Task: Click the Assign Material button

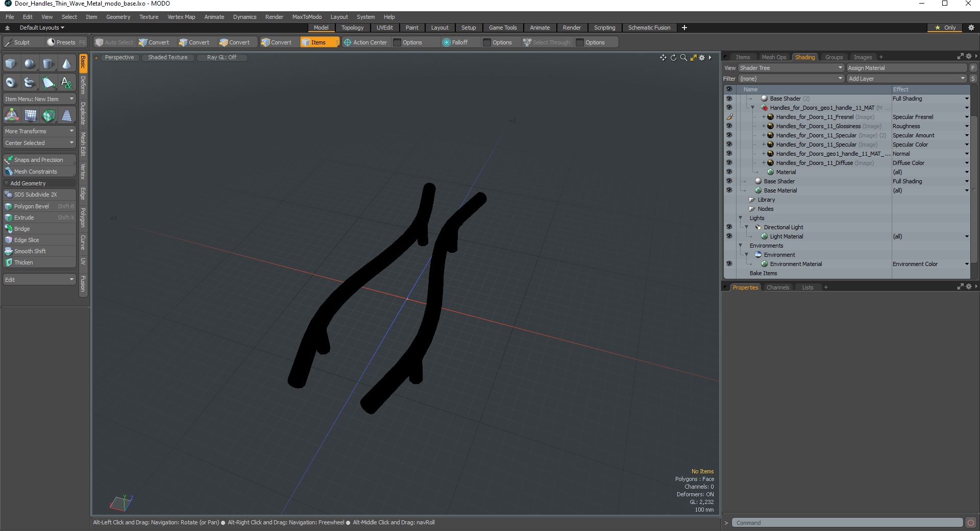Action: tap(906, 68)
